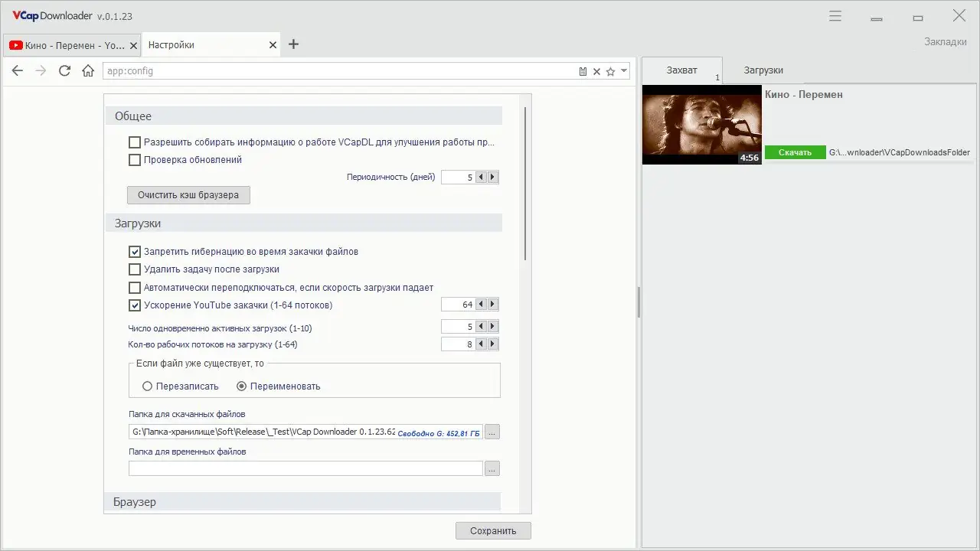Go back with the browser back arrow
Viewport: 980px width, 551px height.
point(18,71)
